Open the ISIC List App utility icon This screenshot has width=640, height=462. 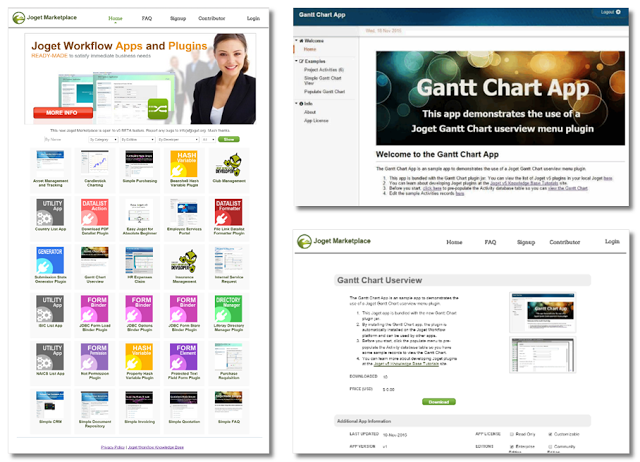(x=50, y=309)
